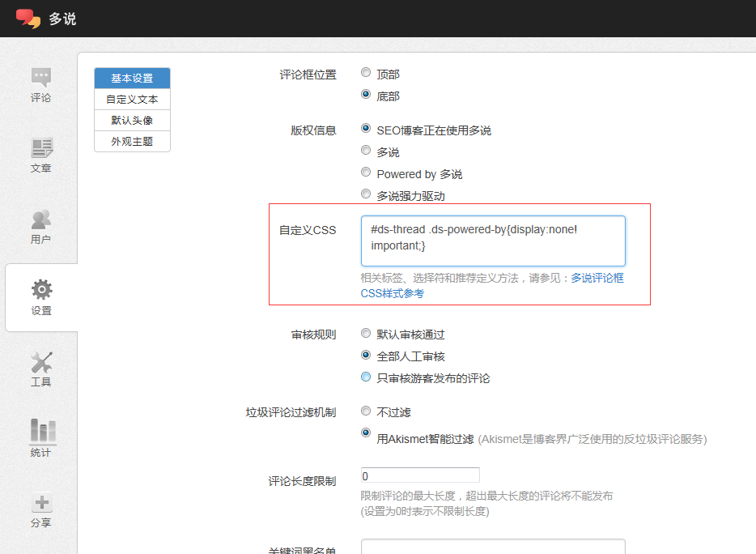Click the 多说 logo icon

[x=28, y=19]
